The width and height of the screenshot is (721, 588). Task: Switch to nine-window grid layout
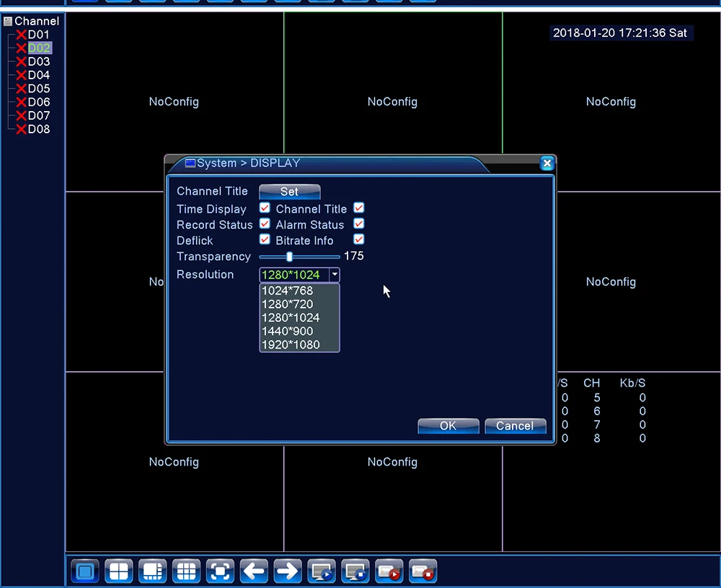(186, 571)
